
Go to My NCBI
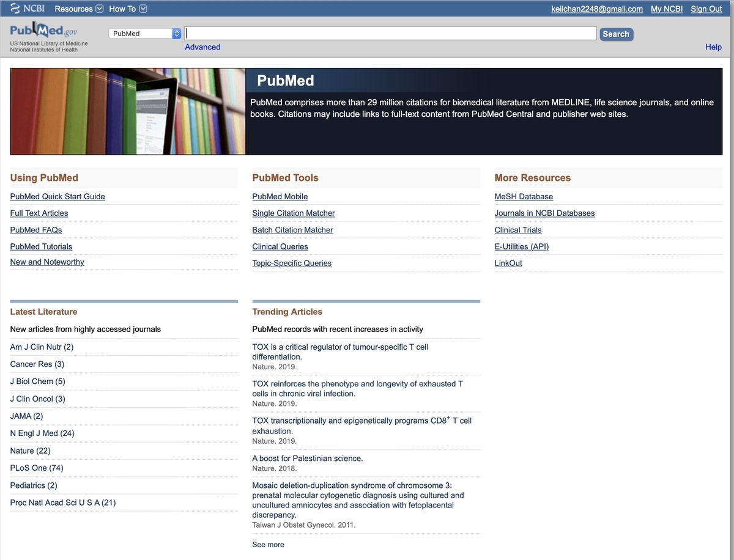coord(667,9)
